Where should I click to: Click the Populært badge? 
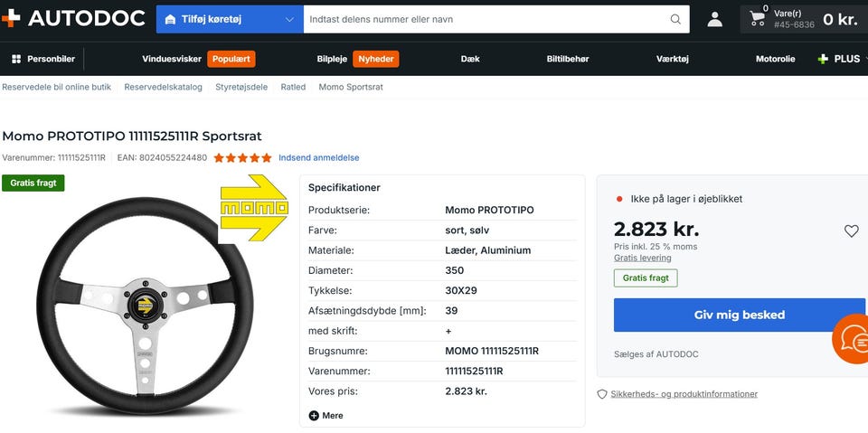231,59
